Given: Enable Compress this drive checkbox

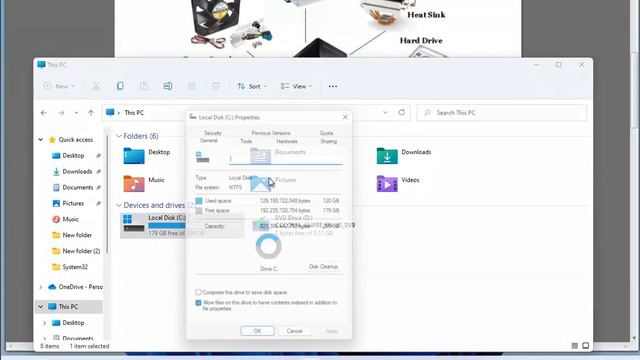Looking at the screenshot, I should [198, 292].
